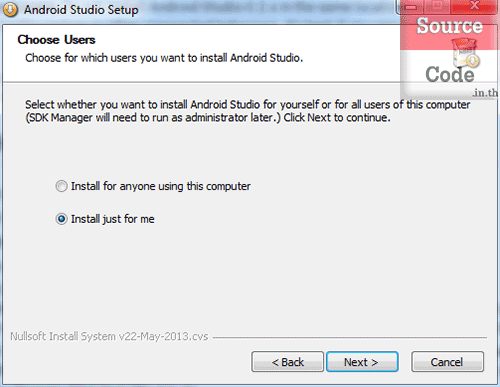500x387 pixels.
Task: Click the 'Choose for which users' subtitle text
Action: point(164,58)
